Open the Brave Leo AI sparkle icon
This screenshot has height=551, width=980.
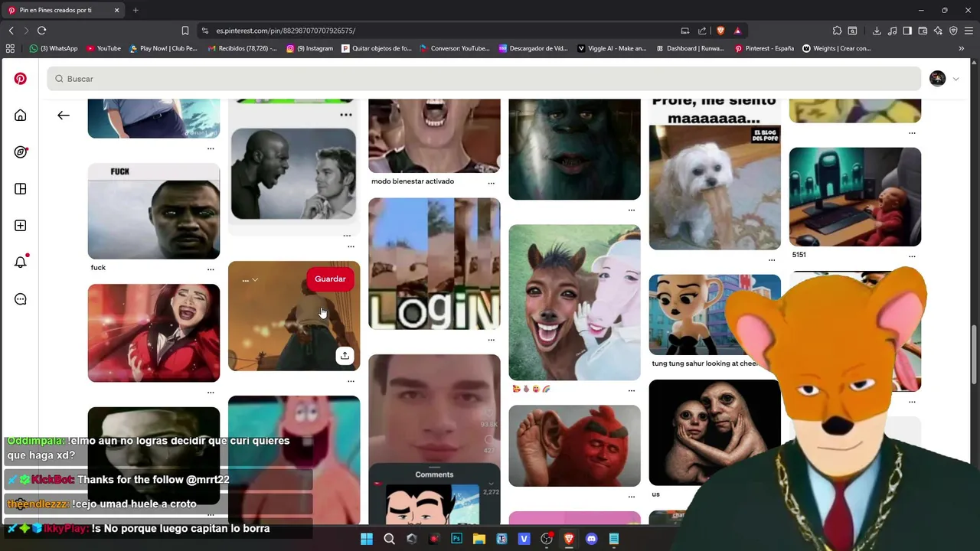click(938, 31)
